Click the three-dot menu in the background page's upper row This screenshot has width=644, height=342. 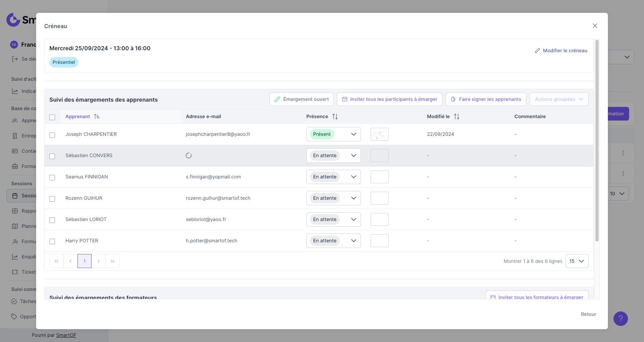pos(623,153)
